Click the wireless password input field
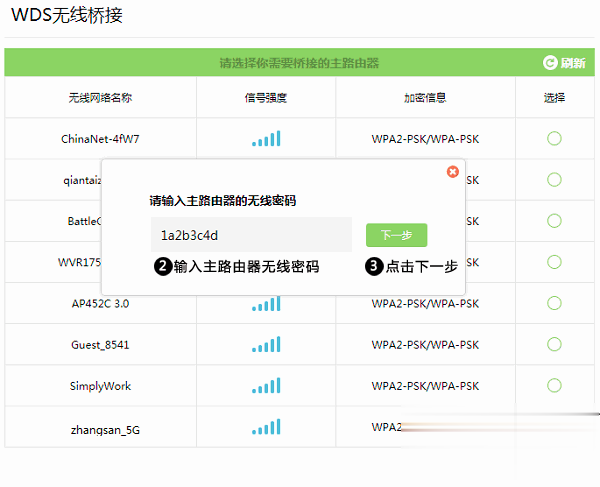The width and height of the screenshot is (600, 487). [251, 235]
